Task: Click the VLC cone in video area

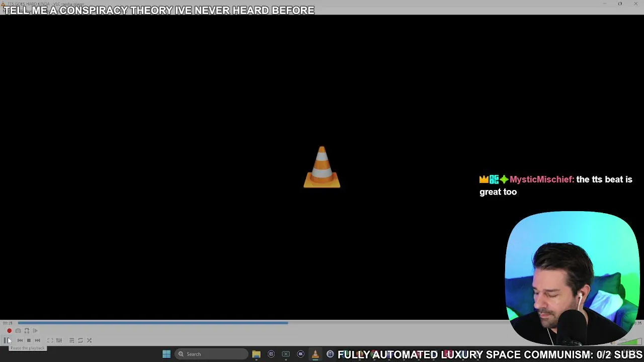Action: (x=322, y=167)
